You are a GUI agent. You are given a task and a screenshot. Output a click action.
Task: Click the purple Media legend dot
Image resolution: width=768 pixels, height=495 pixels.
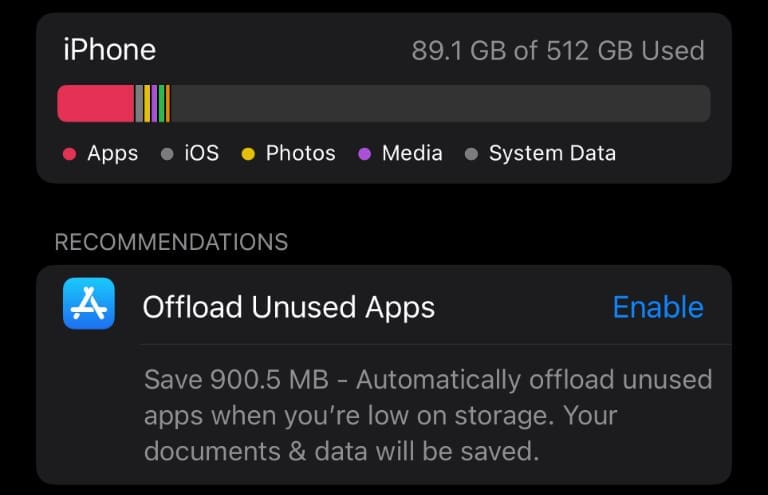364,154
